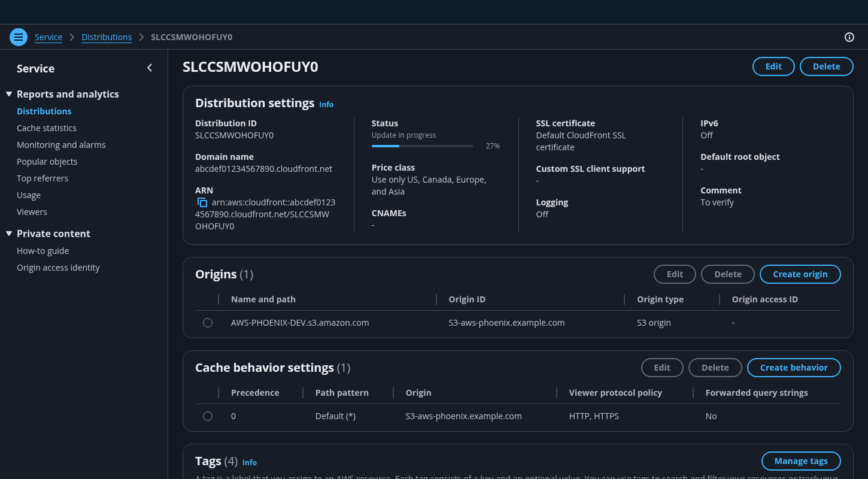868x479 pixels.
Task: Click the Default CloudFront SSL certificate value
Action: 581,141
